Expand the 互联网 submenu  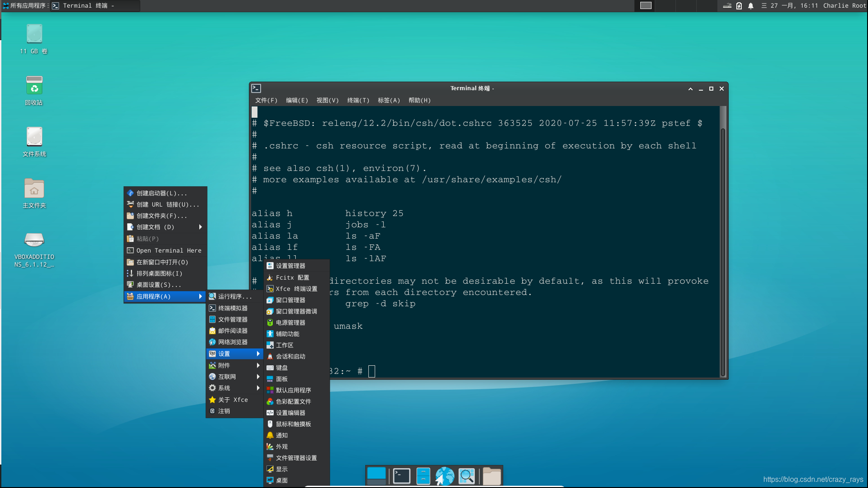[x=235, y=377]
